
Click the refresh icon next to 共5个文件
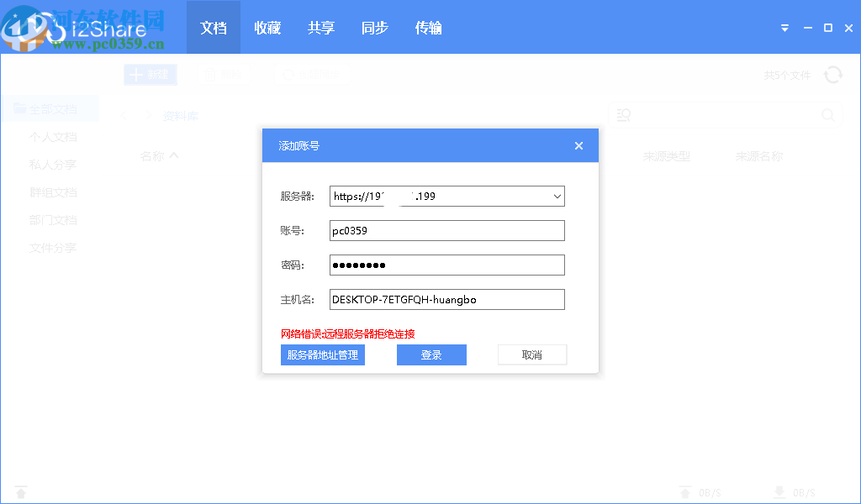[x=833, y=75]
